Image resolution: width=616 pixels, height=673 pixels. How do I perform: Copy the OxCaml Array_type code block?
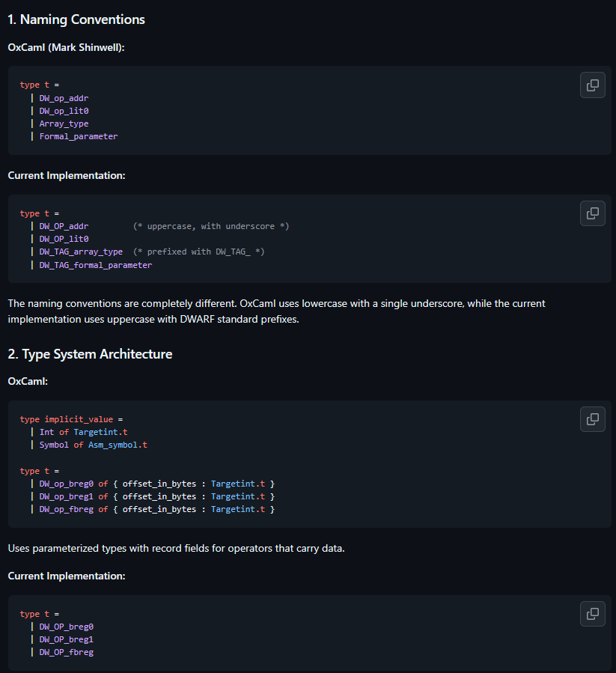click(x=592, y=85)
